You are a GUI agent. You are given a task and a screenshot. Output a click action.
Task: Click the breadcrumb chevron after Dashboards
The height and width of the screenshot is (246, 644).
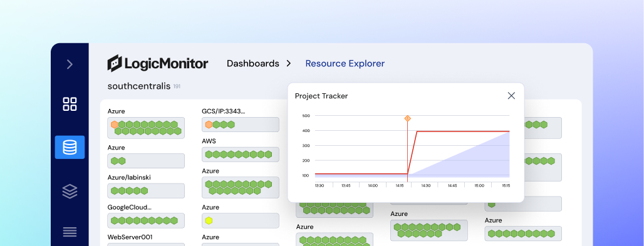click(x=289, y=64)
